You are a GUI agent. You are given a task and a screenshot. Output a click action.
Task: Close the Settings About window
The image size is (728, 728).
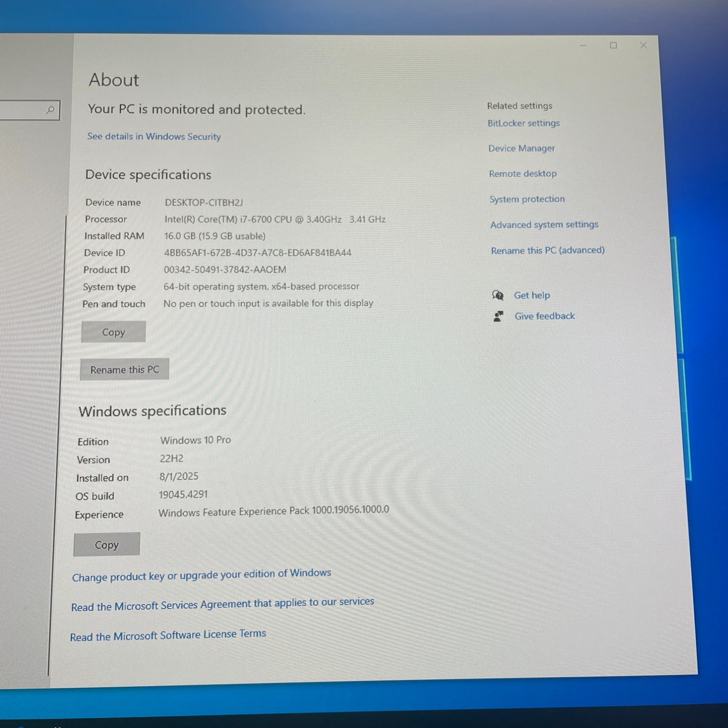pyautogui.click(x=644, y=46)
